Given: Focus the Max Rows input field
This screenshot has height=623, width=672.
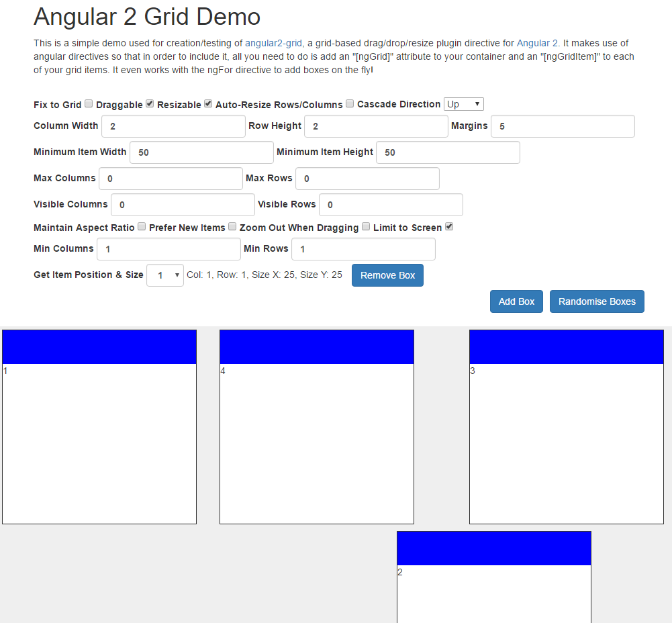Looking at the screenshot, I should pyautogui.click(x=368, y=179).
